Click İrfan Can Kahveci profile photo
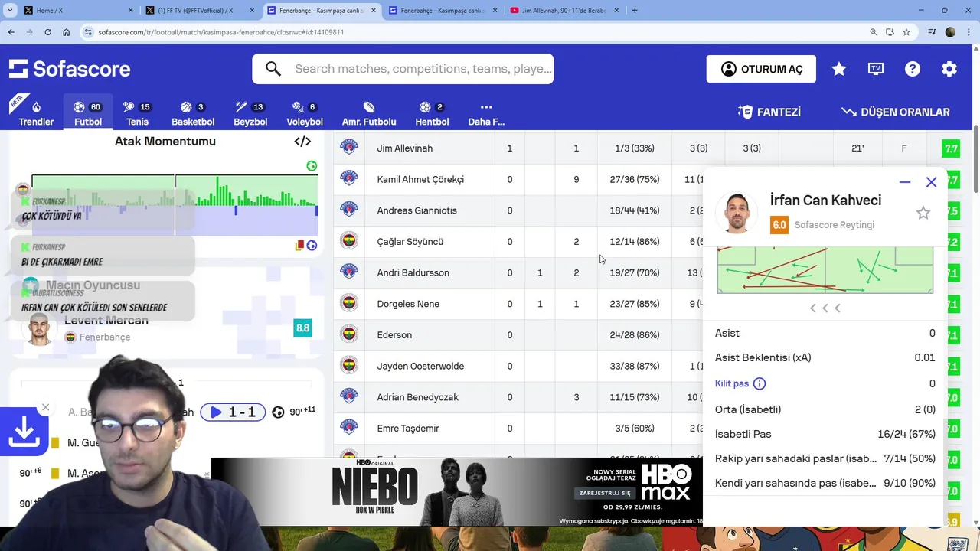 click(x=738, y=213)
